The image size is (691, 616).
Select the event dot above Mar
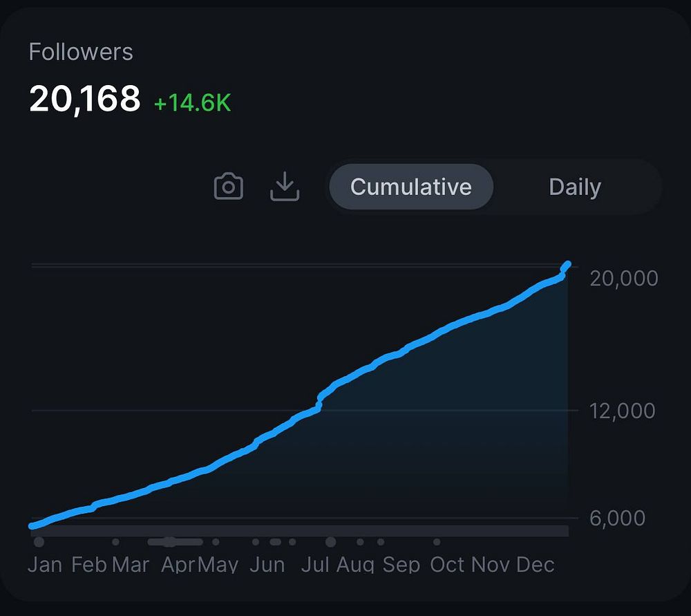tap(115, 542)
